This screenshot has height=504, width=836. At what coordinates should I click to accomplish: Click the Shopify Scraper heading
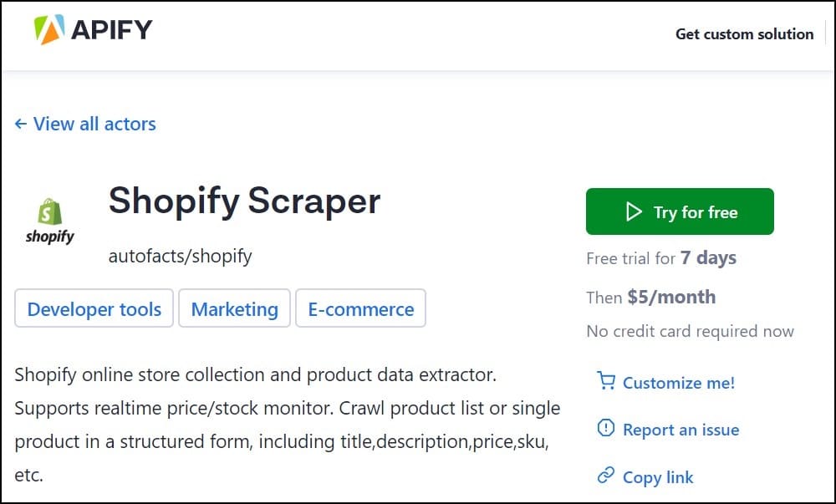(x=244, y=201)
